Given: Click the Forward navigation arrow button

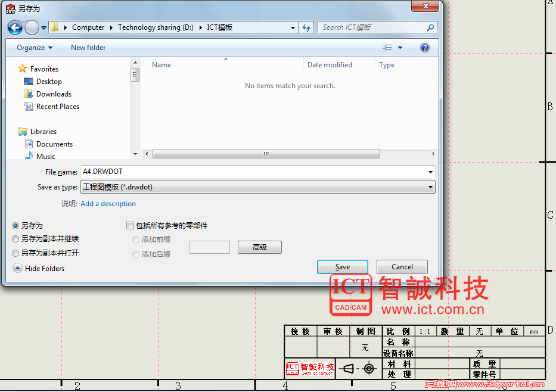Looking at the screenshot, I should click(x=32, y=27).
